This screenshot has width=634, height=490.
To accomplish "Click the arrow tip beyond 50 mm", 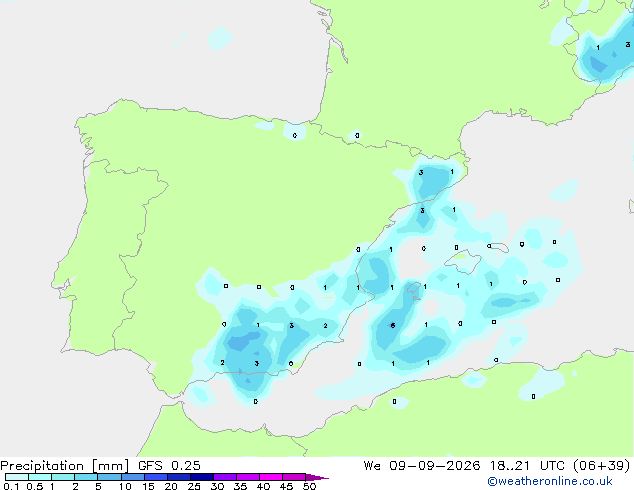I will click(317, 477).
